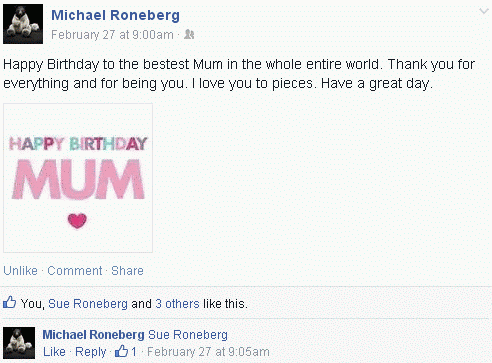The width and height of the screenshot is (492, 363).
Task: Open Sue Roneberg's profile from likes line
Action: tap(88, 304)
